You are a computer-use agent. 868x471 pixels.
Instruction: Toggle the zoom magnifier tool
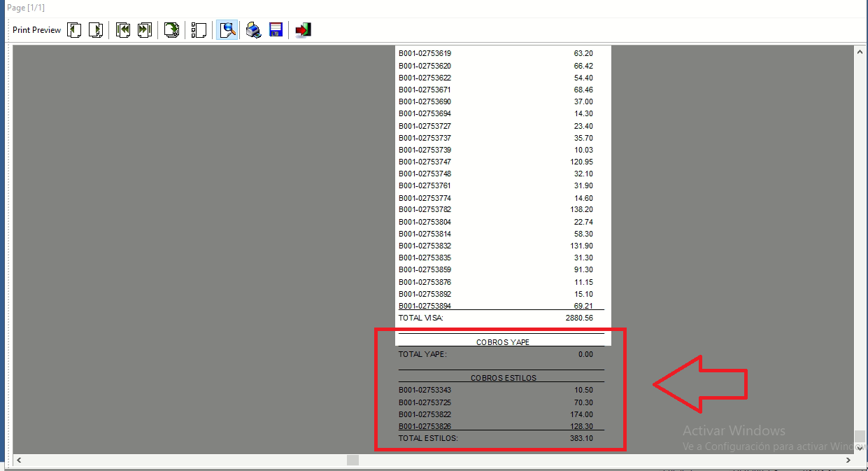227,30
